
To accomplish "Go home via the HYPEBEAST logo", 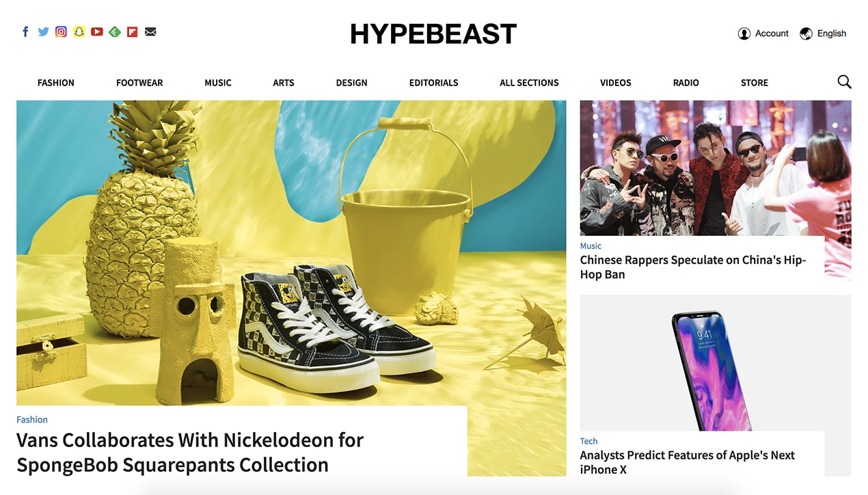I will click(433, 34).
